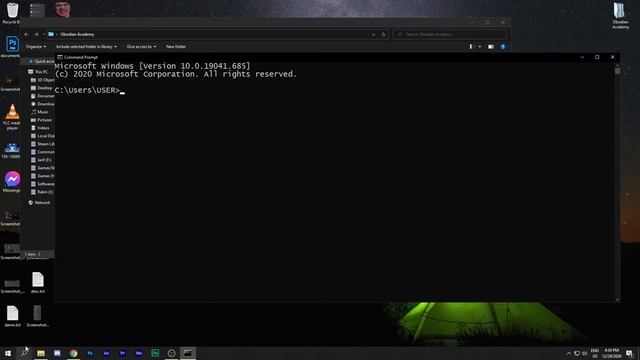This screenshot has width=640, height=360.
Task: Select This PC in the navigation pane
Action: point(38,72)
